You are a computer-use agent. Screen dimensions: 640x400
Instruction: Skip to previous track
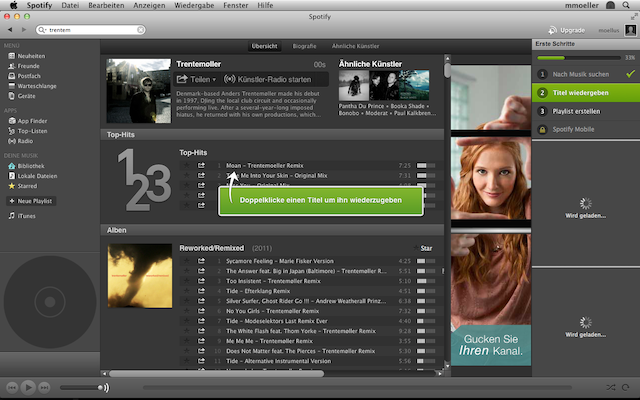click(x=12, y=387)
